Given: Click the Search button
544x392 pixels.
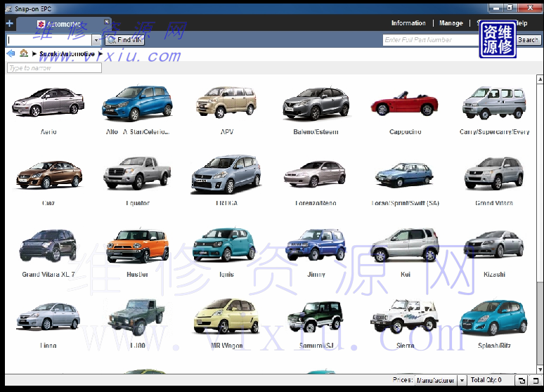Looking at the screenshot, I should (x=528, y=40).
